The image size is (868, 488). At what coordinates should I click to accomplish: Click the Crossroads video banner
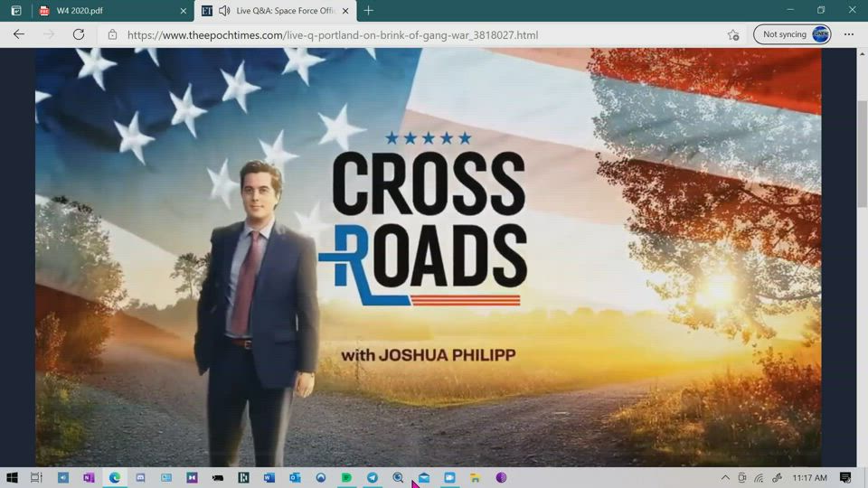coord(429,258)
